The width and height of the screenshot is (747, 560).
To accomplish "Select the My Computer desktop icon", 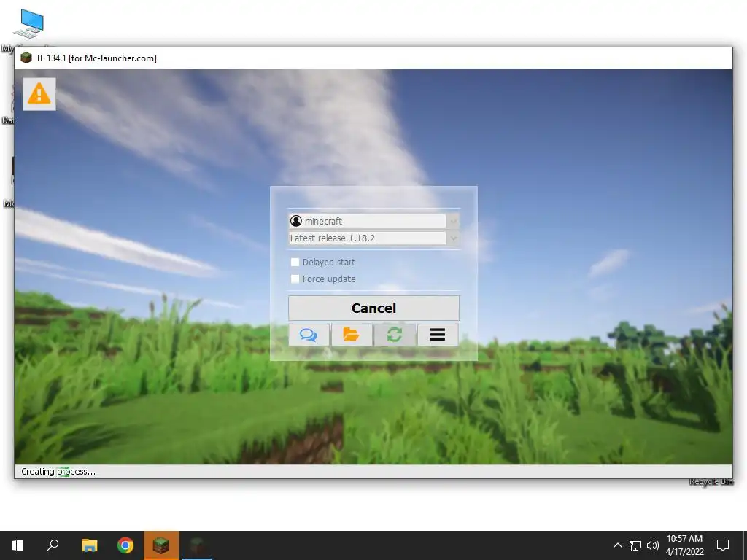I will coord(28,24).
